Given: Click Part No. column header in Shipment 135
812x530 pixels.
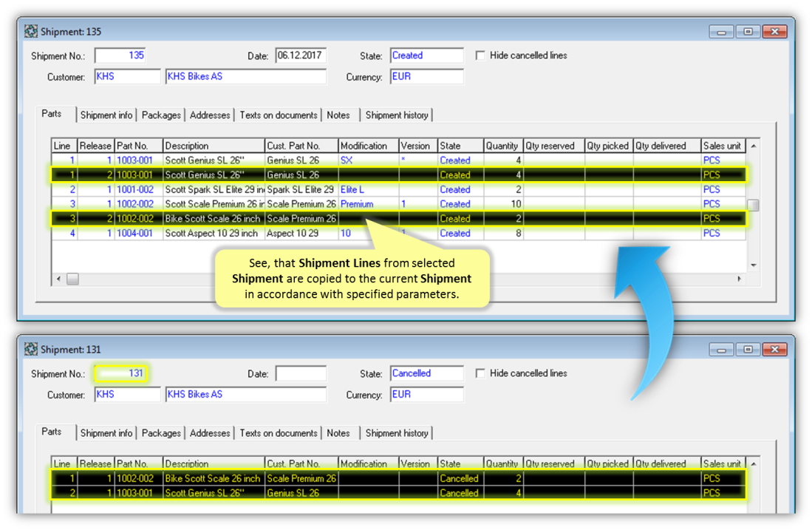Looking at the screenshot, I should point(138,146).
